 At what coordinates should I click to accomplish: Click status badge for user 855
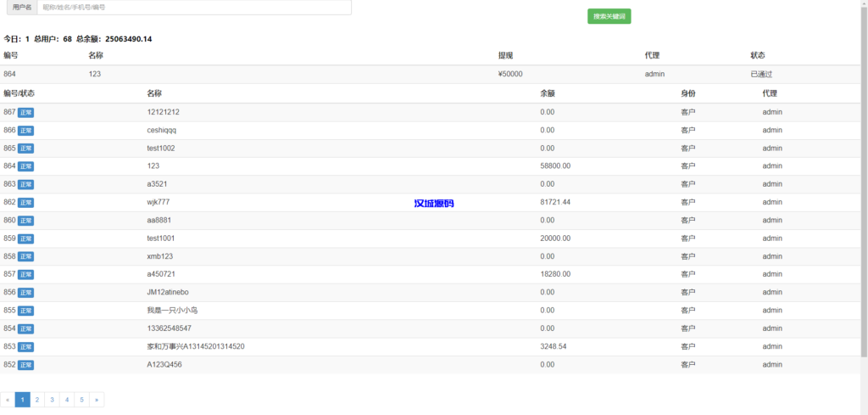click(x=26, y=311)
